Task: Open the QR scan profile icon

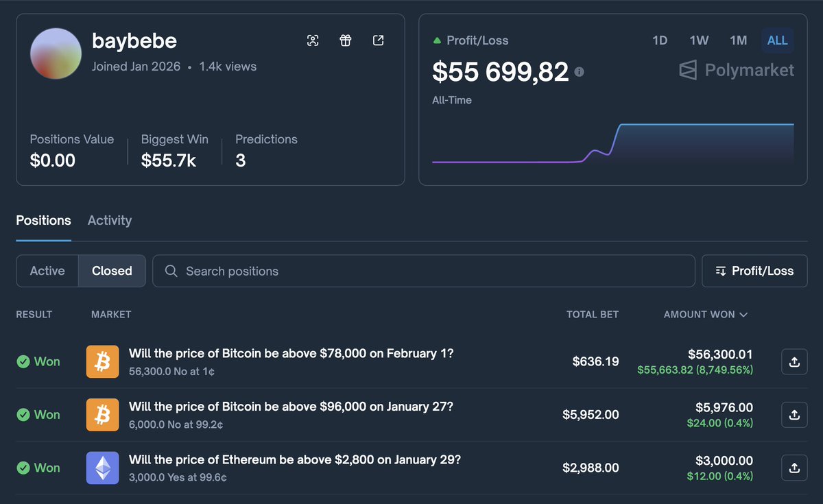Action: coord(313,40)
